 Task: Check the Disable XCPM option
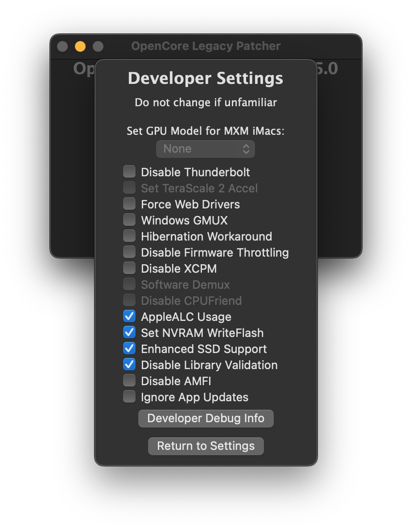tap(129, 268)
